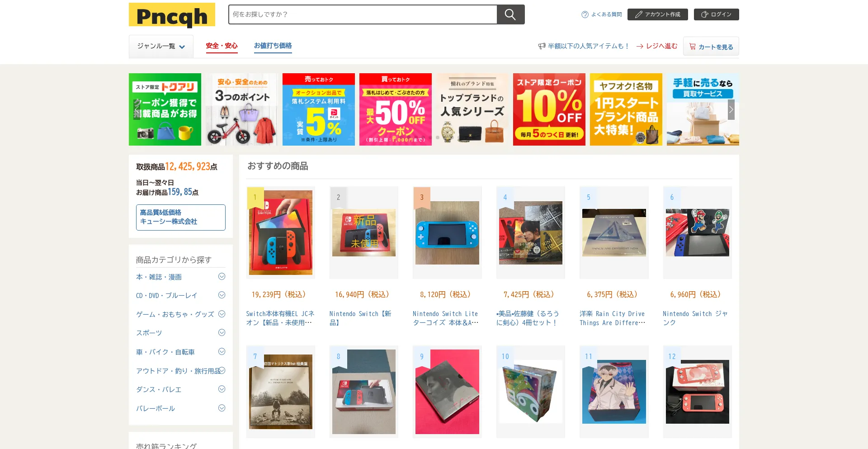Expand the CD・DVD・ブルーレイ category chevron
Screen dimensions: 868x449
point(222,295)
